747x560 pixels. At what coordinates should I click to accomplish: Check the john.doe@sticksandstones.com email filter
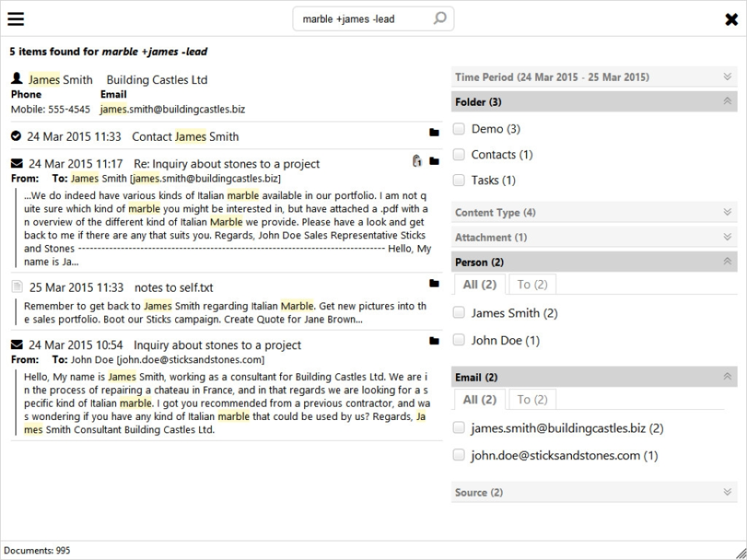pyautogui.click(x=458, y=456)
